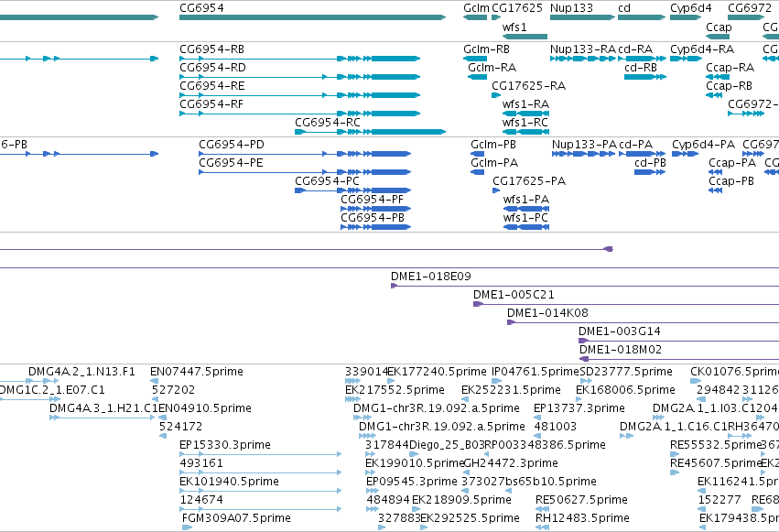Click protein CG6954-PF
The width and height of the screenshot is (779, 532).
[375, 209]
